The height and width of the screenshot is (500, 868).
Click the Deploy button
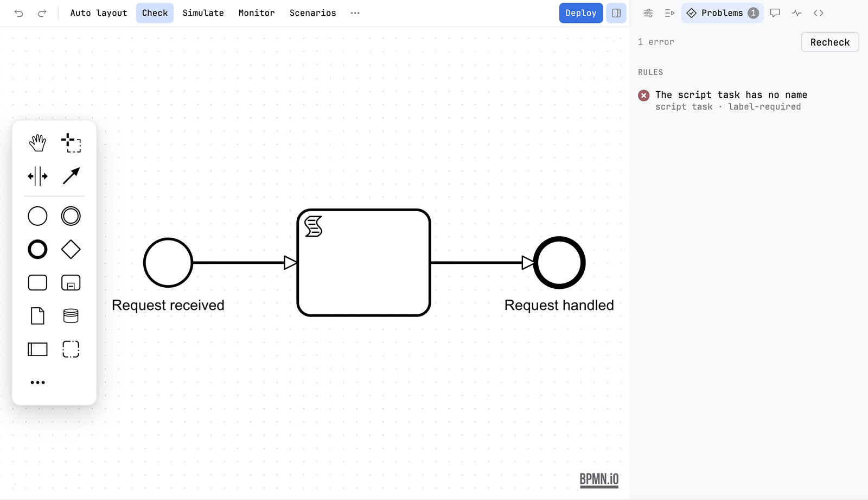tap(581, 13)
